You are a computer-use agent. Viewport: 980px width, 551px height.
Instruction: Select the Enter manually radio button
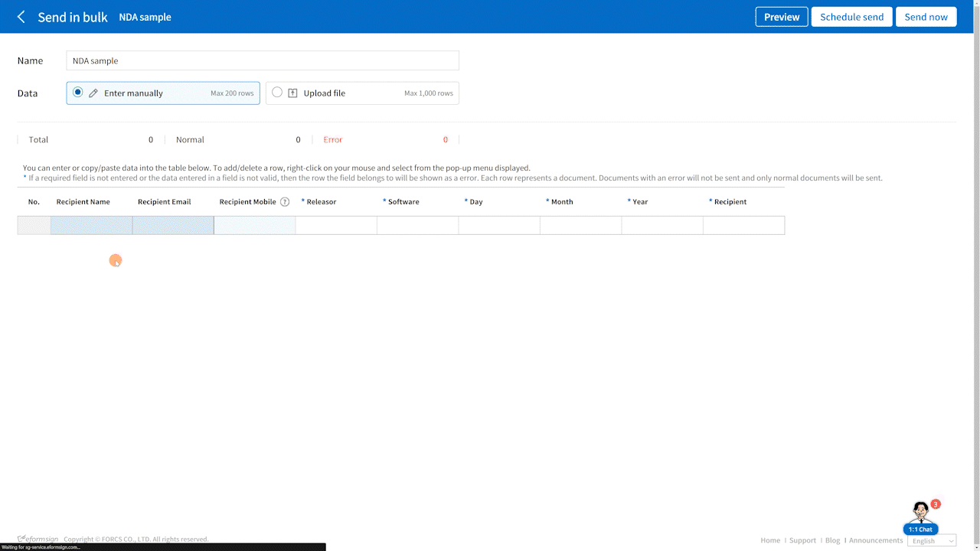(x=77, y=93)
